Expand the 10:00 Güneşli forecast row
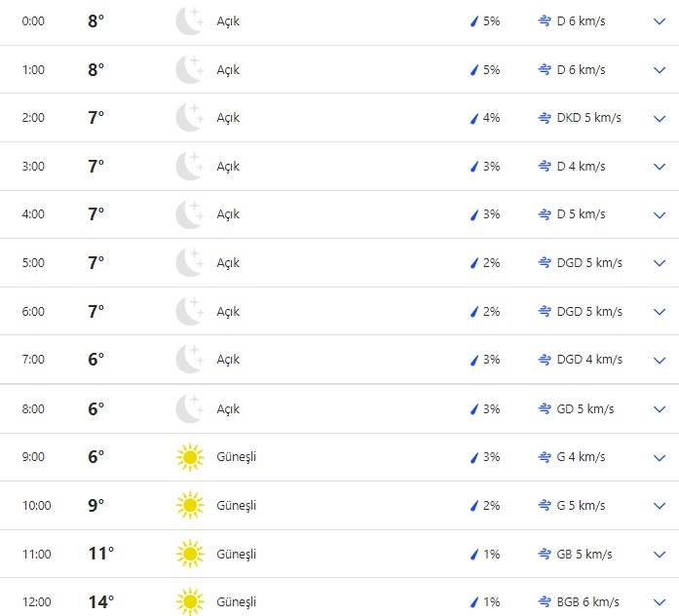 660,506
